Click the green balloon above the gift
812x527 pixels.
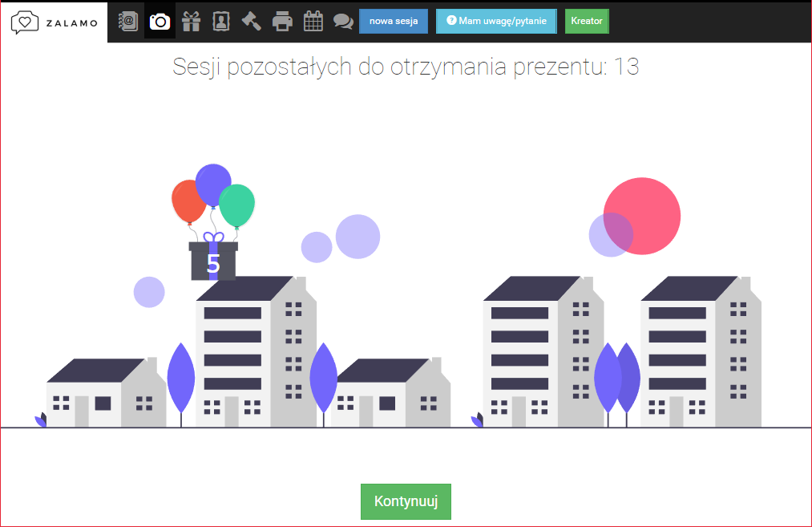pos(237,205)
